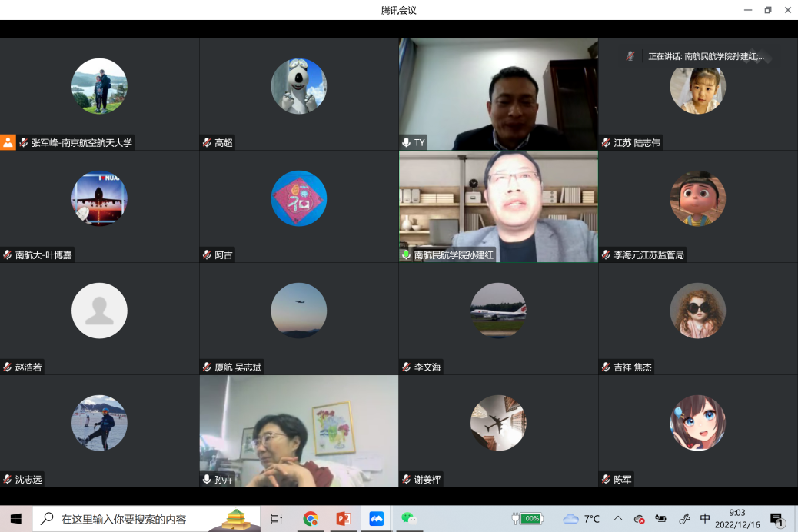
Task: Click the Tencent Meeting icon in taskbar
Action: coord(376,519)
